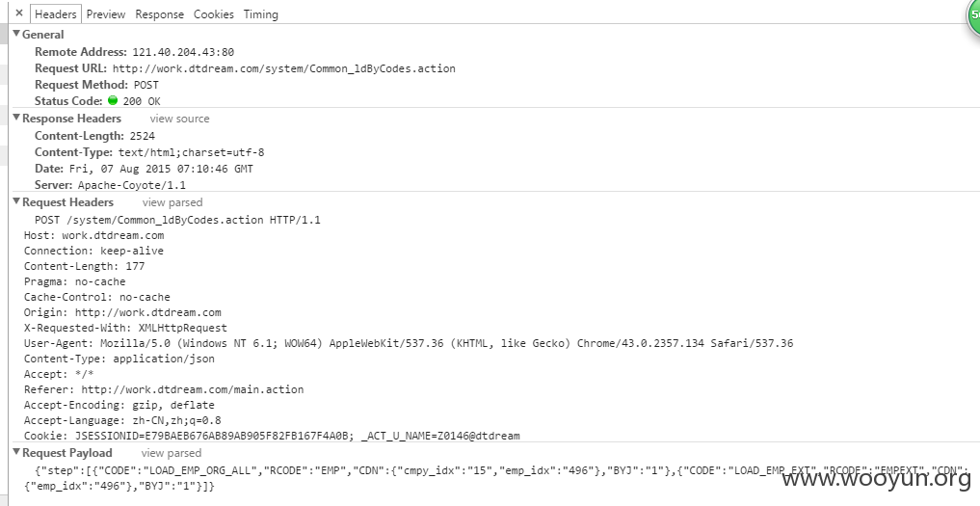The image size is (980, 506).
Task: Select the Headers tab
Action: click(56, 13)
